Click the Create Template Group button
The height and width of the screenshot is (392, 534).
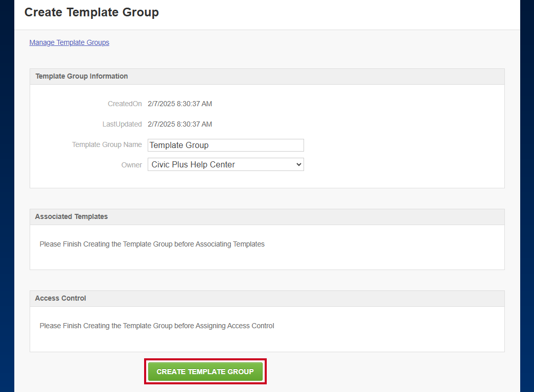click(205, 371)
